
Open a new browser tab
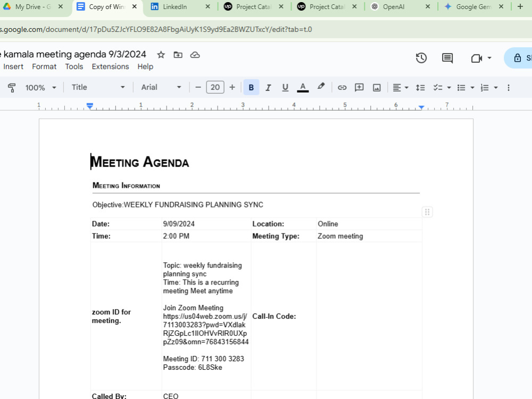coord(520,6)
